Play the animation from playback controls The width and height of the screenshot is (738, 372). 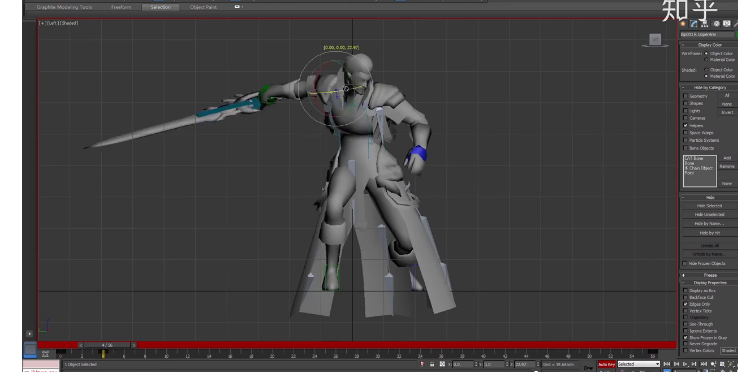pyautogui.click(x=686, y=364)
